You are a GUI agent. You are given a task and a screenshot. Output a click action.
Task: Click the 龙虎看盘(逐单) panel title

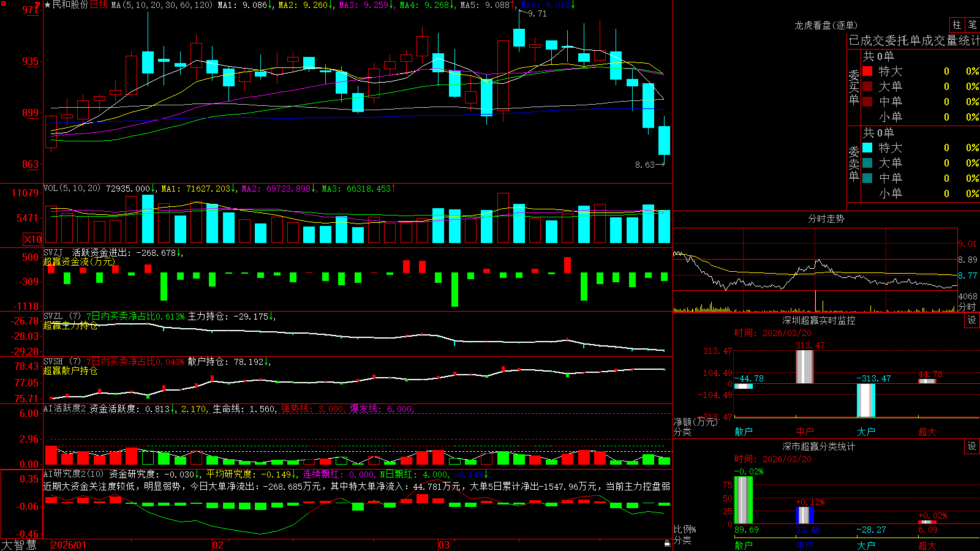pyautogui.click(x=826, y=25)
